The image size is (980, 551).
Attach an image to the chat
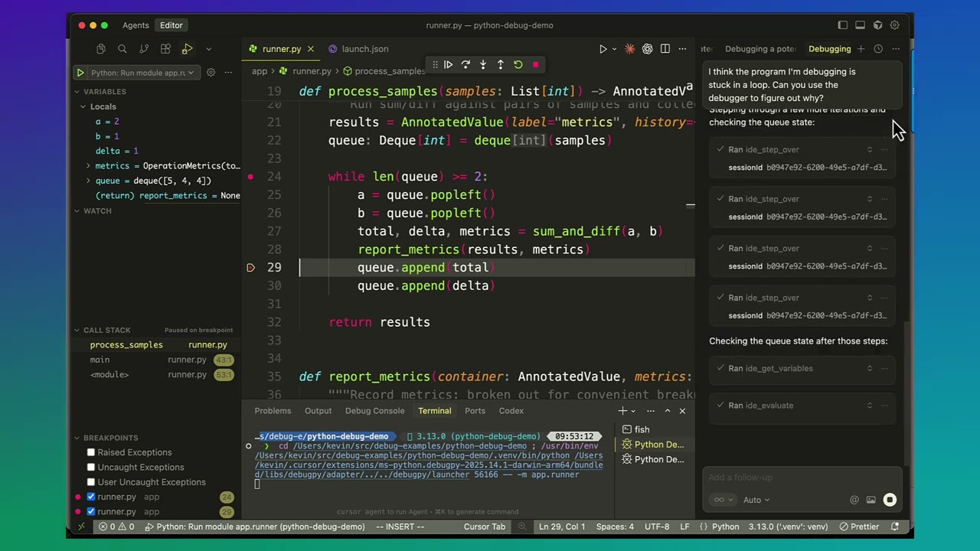coord(871,500)
